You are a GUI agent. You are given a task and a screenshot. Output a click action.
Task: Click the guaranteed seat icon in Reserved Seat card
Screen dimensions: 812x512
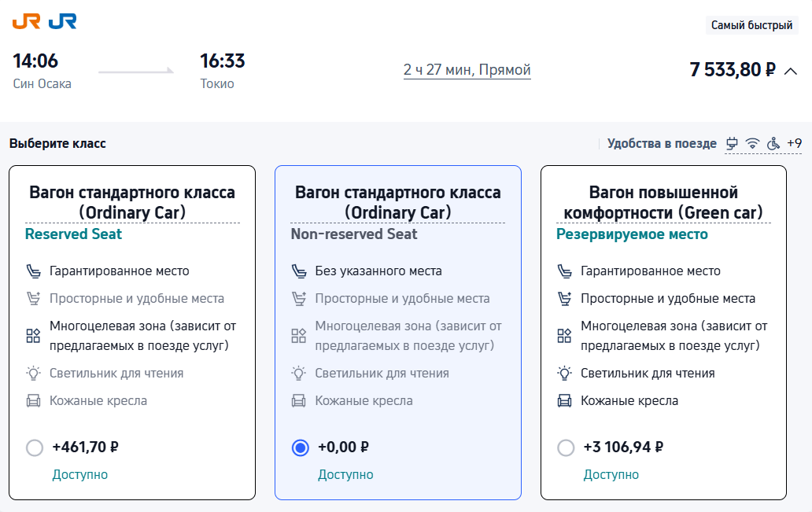[x=35, y=271]
